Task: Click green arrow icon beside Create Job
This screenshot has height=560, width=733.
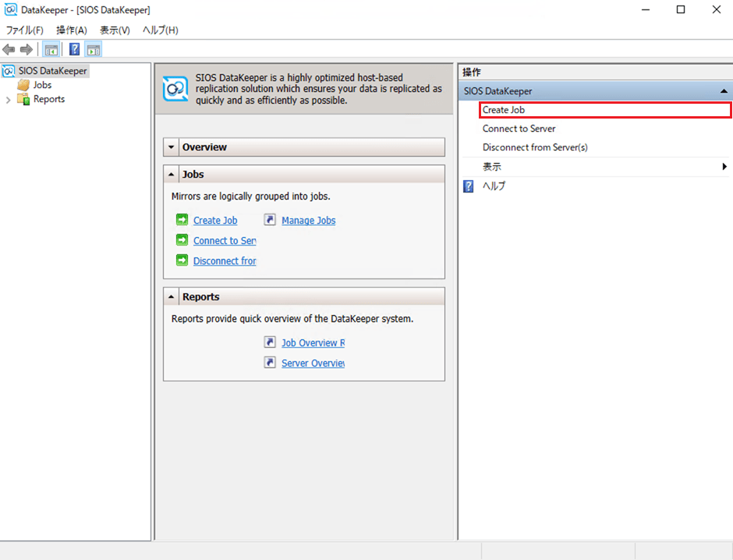Action: pos(182,219)
